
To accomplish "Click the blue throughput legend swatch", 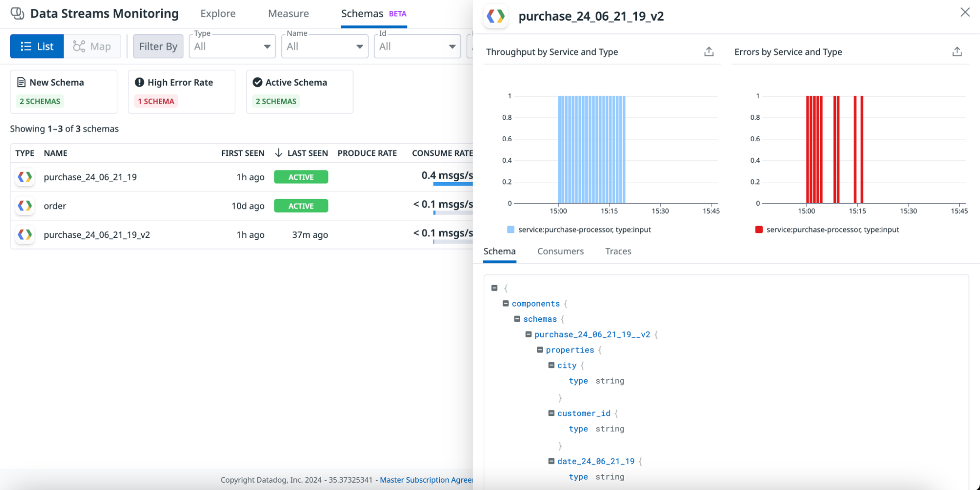I will [x=511, y=230].
